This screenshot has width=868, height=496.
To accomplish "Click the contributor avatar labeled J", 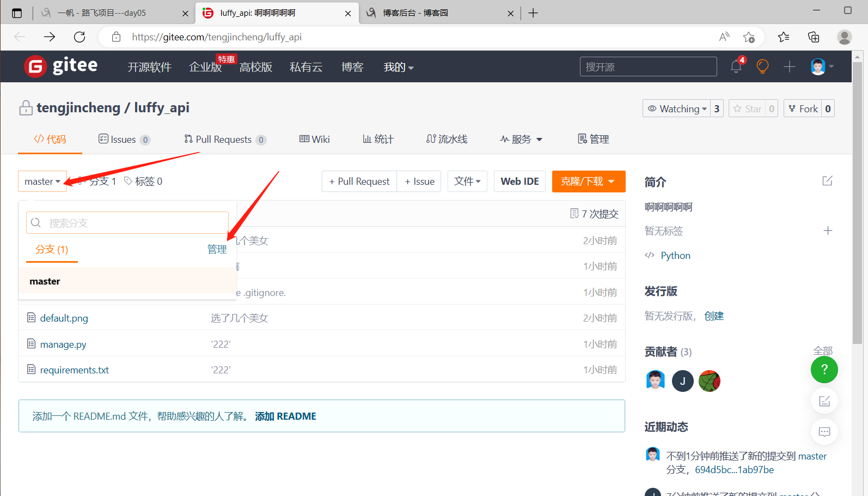I will (683, 381).
